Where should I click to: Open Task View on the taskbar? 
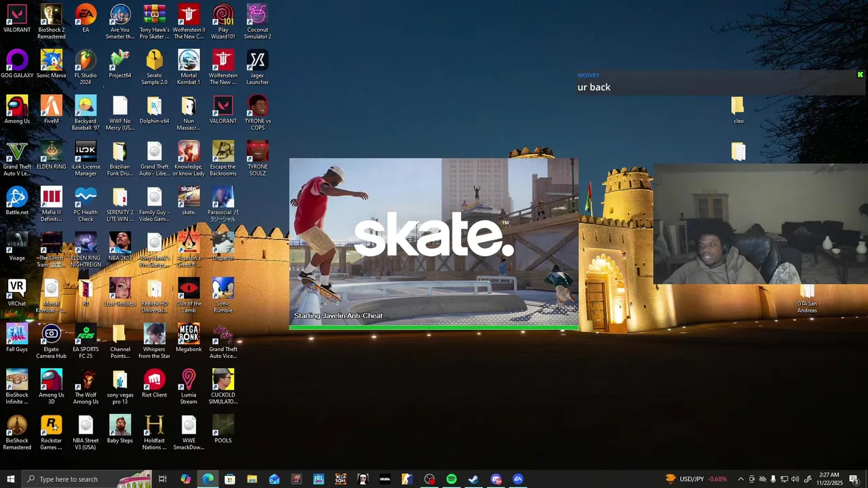pyautogui.click(x=163, y=479)
